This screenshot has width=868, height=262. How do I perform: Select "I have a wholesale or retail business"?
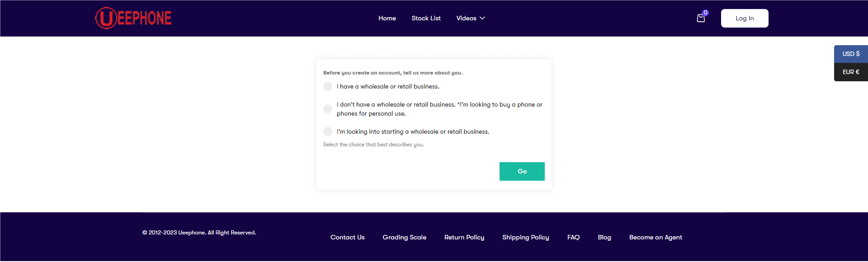click(328, 86)
